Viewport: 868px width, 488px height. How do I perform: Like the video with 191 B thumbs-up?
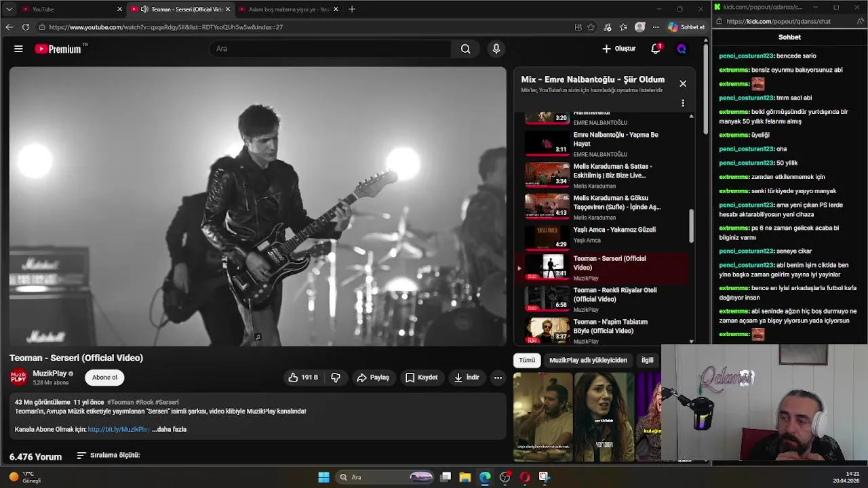303,378
